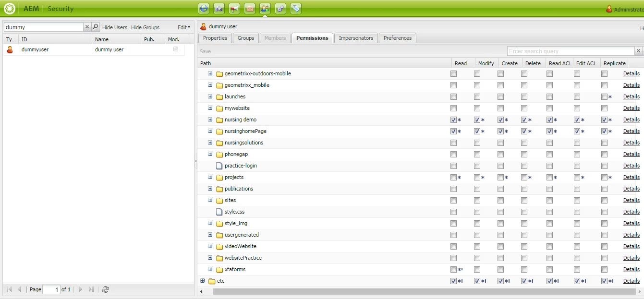This screenshot has width=644, height=299.
Task: Go to first page of user list
Action: [9, 289]
